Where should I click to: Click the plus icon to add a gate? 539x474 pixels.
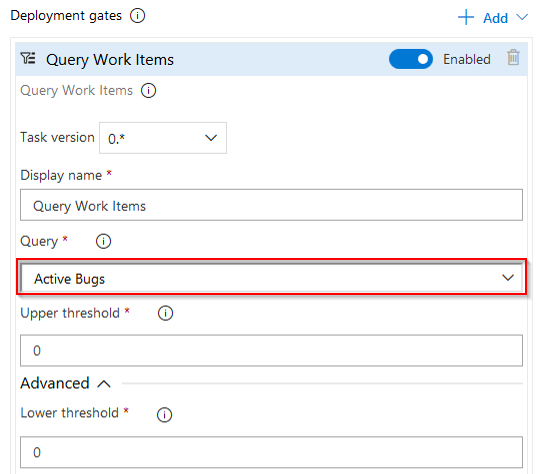(x=466, y=17)
